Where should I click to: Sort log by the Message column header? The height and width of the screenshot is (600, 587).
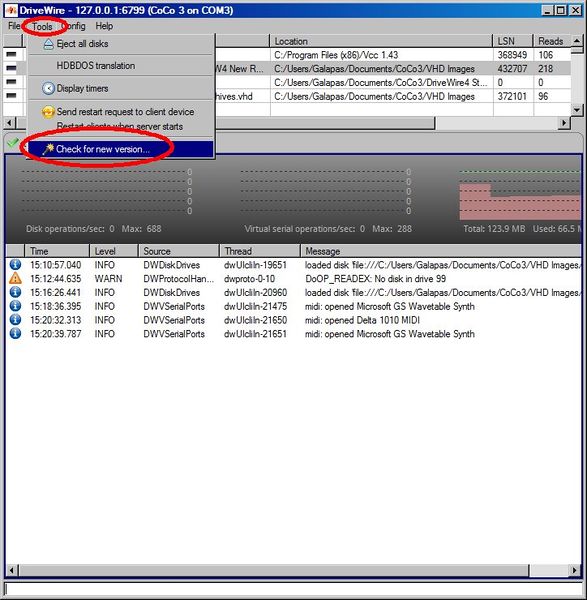point(441,251)
